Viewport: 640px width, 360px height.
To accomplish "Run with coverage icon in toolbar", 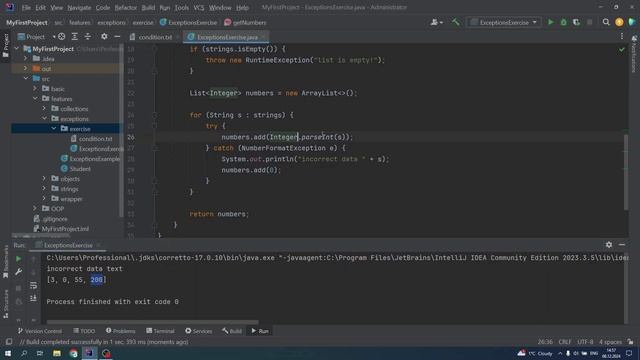I will pyautogui.click(x=576, y=22).
